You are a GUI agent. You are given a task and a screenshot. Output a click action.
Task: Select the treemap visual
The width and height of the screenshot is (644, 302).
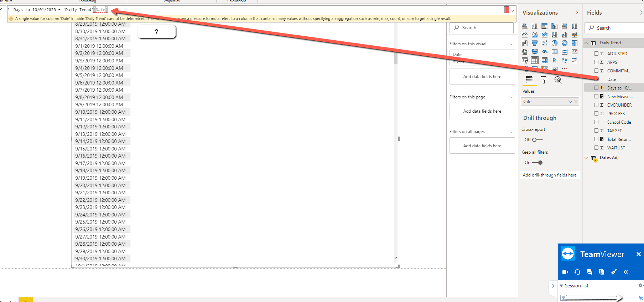pyautogui.click(x=575, y=43)
